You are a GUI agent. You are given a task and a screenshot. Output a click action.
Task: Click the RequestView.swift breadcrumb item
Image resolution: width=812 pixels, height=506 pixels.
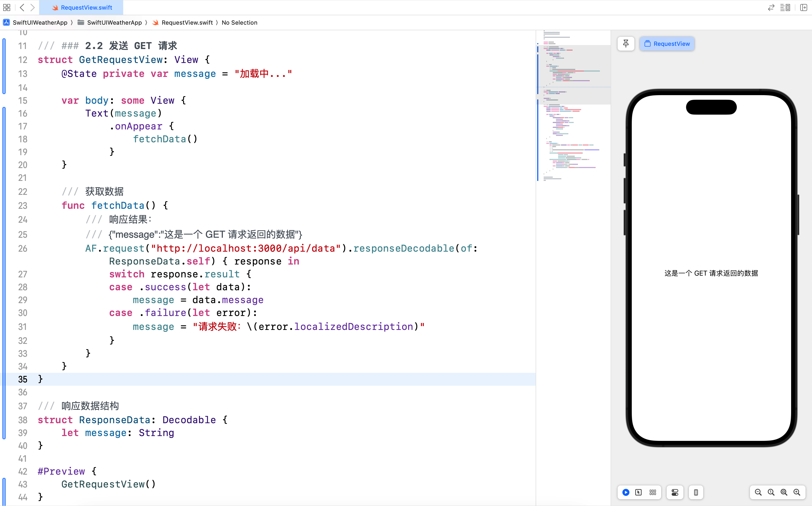click(x=183, y=23)
